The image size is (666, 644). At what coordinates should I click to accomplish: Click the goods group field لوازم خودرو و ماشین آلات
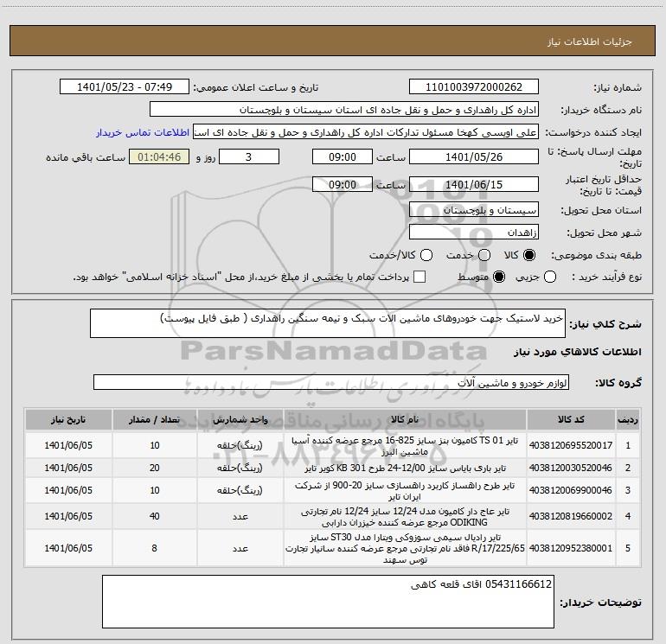(331, 382)
